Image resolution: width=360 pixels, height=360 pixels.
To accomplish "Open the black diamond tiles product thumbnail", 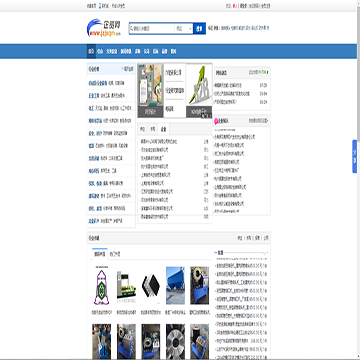I will [151, 286].
